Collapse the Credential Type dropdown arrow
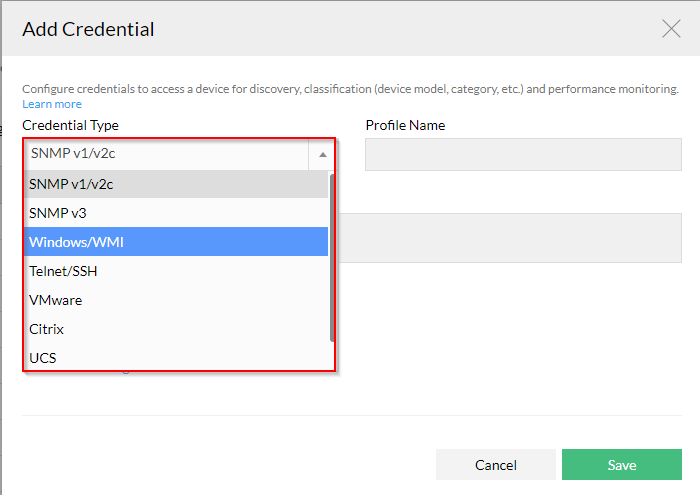 pos(322,154)
